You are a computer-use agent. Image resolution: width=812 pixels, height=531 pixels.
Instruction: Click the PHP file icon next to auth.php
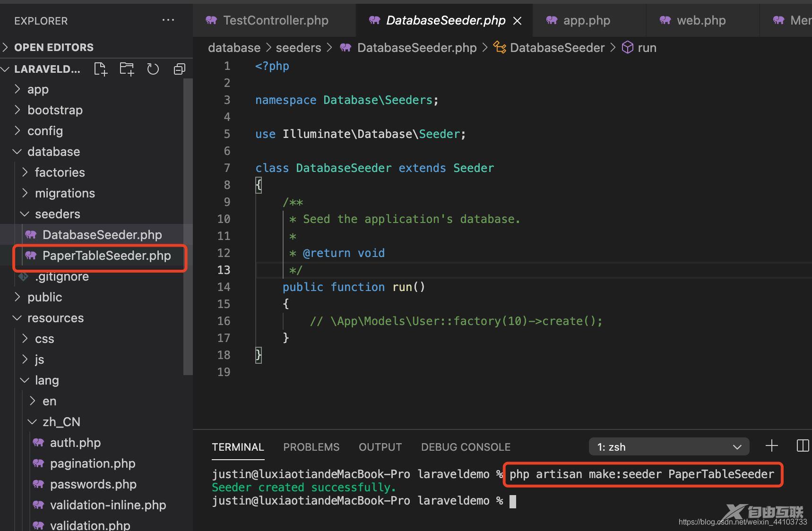point(38,443)
